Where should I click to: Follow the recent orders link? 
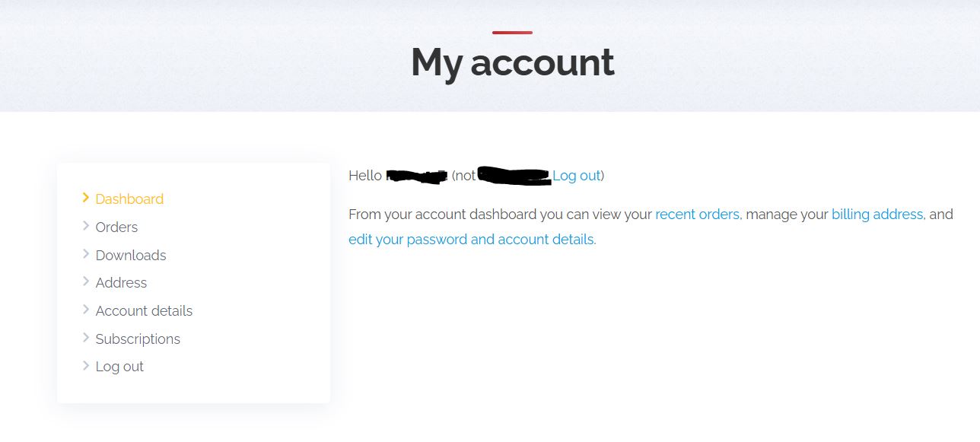click(x=697, y=215)
